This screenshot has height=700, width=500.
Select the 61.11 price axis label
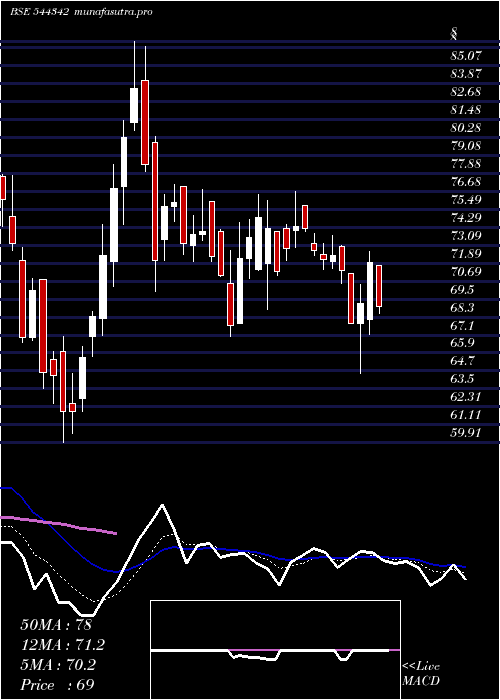(x=466, y=415)
